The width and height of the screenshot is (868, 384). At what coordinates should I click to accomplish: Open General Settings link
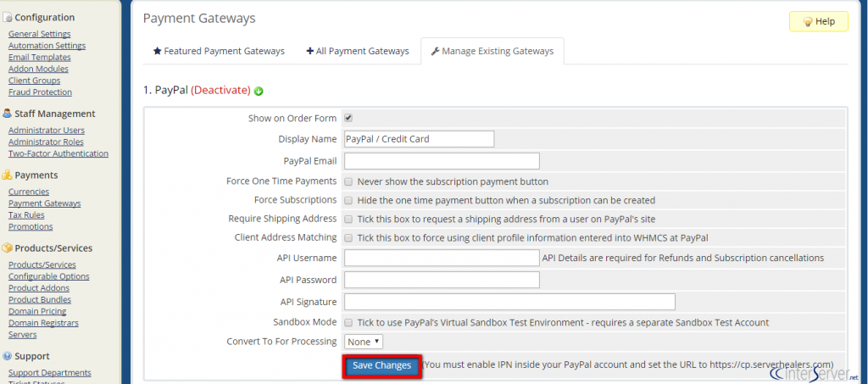click(x=39, y=34)
